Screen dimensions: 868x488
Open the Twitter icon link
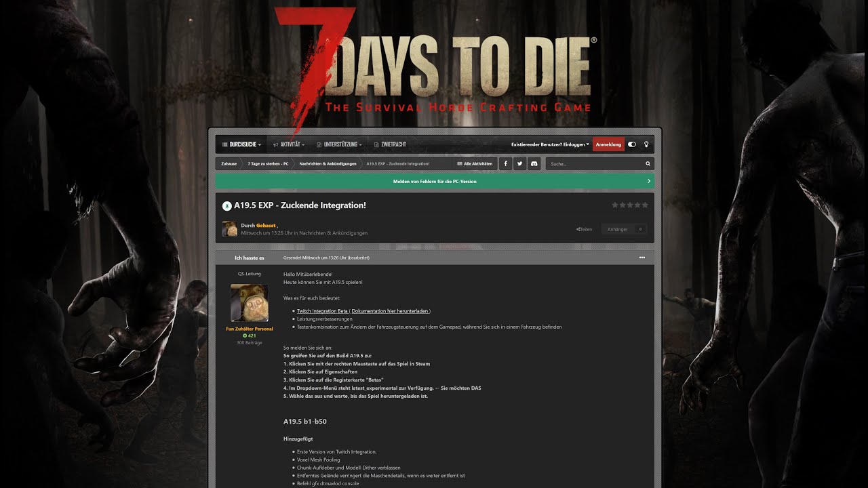tap(520, 163)
